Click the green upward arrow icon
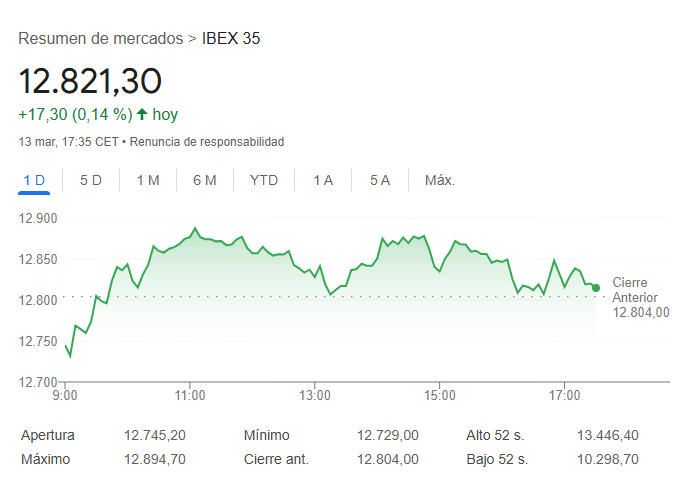Screen dimensions: 694x486 pos(142,114)
